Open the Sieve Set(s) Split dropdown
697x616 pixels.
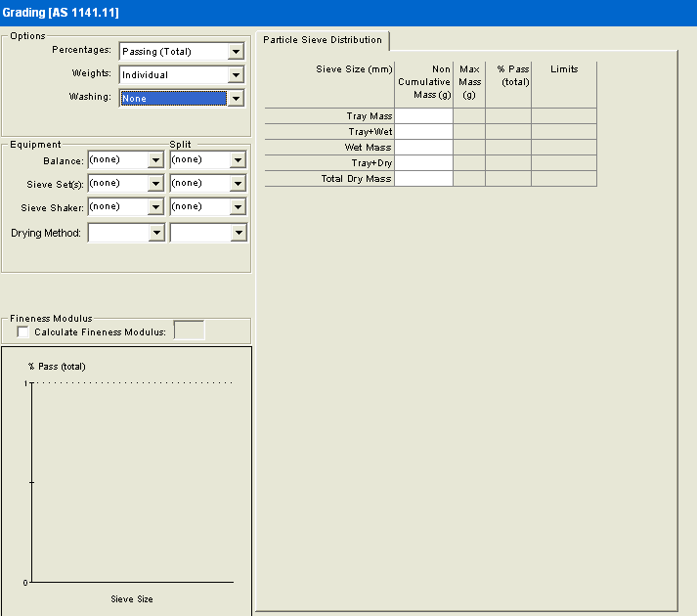point(239,184)
